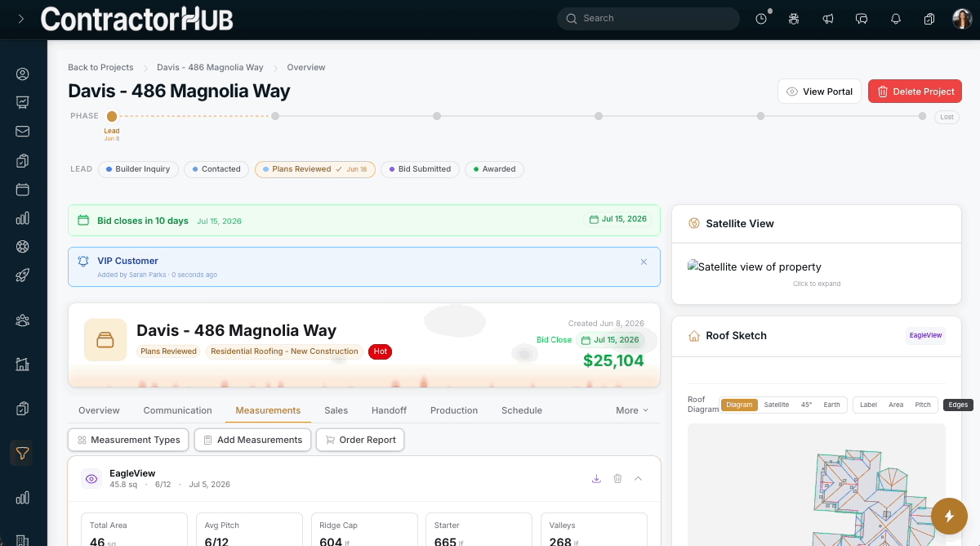Open the tasks clipboard icon in header
980x546 pixels.
click(929, 19)
